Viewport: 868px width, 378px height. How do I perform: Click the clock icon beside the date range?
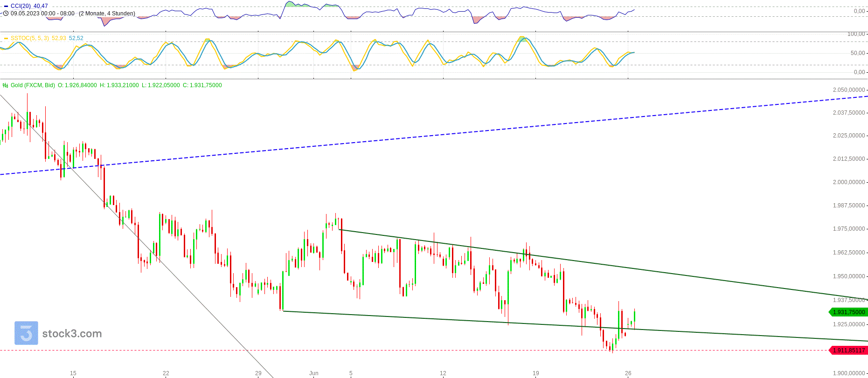point(6,14)
